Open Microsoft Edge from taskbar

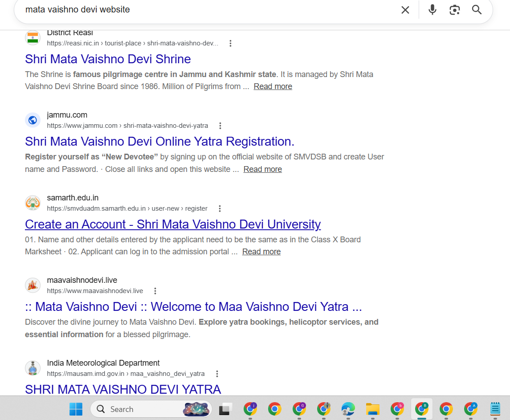pos(348,409)
